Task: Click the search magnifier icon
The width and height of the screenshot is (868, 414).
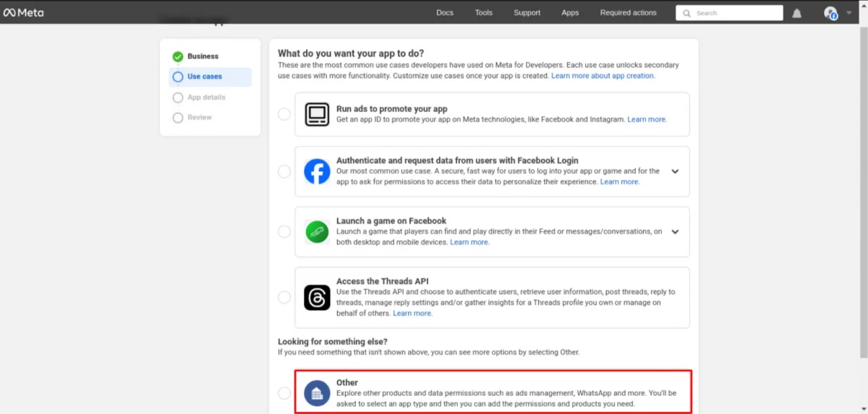Action: (x=686, y=13)
